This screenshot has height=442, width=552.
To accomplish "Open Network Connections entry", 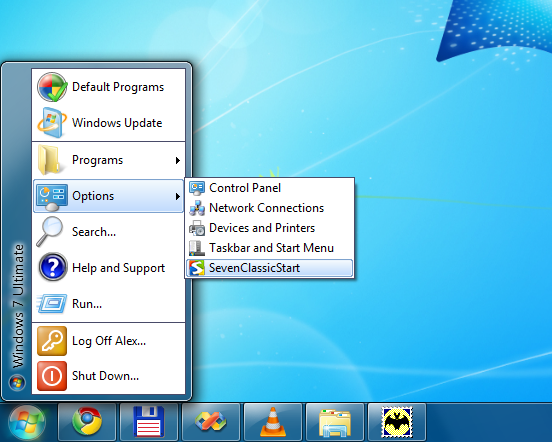I will [269, 208].
